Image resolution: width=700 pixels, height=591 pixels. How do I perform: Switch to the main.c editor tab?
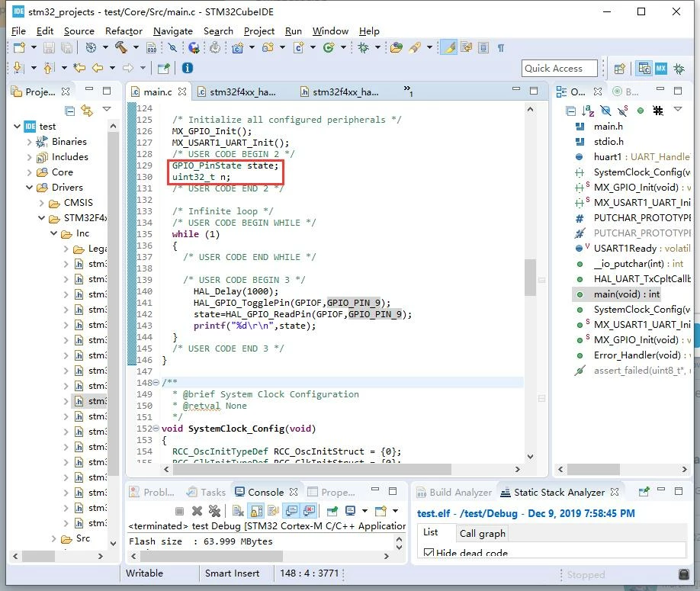(x=158, y=92)
